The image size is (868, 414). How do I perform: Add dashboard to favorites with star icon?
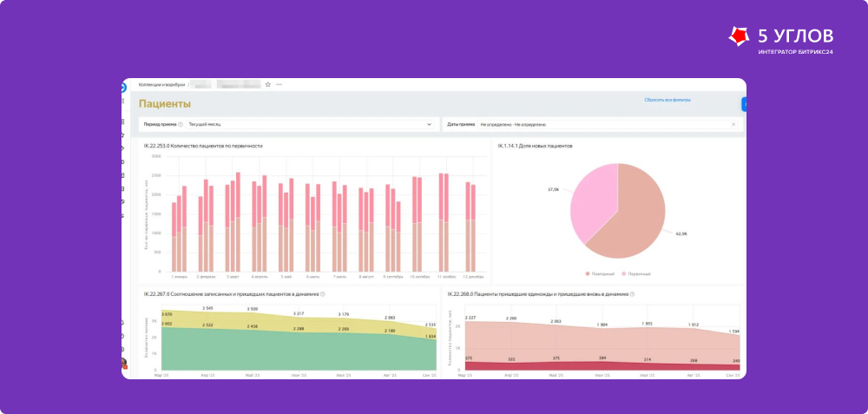click(x=268, y=85)
